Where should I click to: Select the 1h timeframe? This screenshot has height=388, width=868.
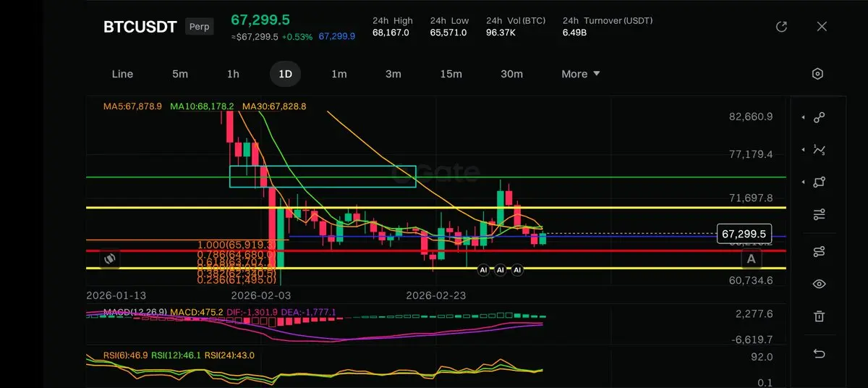click(233, 74)
